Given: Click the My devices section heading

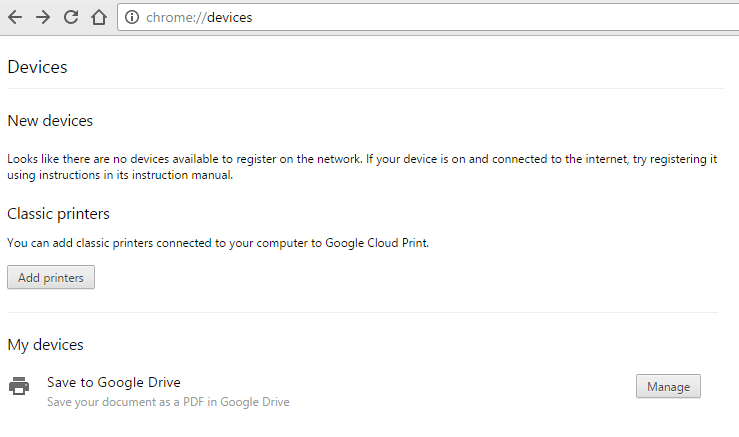Looking at the screenshot, I should [x=45, y=345].
